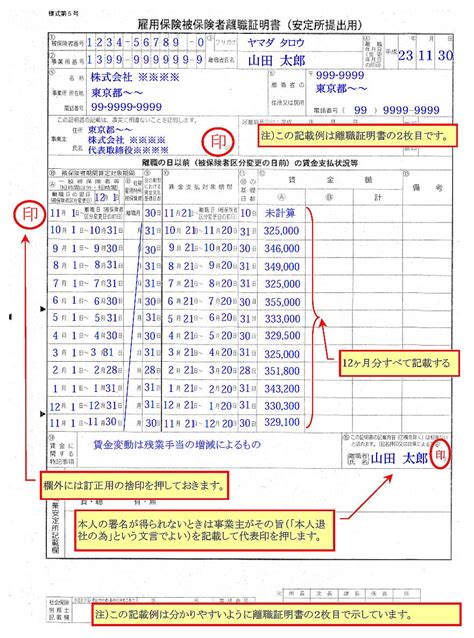Click the 様式第5号 form number label
The height and width of the screenshot is (638, 474).
pos(63,13)
